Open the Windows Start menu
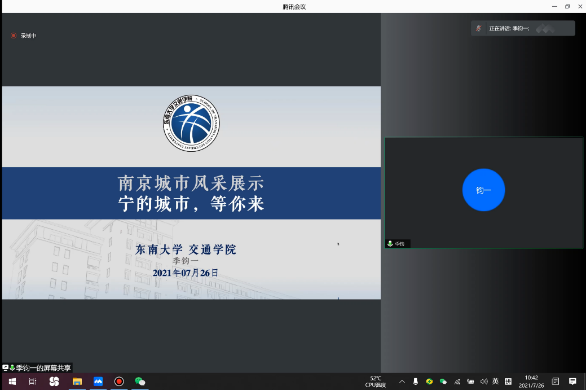The height and width of the screenshot is (390, 586). (x=12, y=381)
